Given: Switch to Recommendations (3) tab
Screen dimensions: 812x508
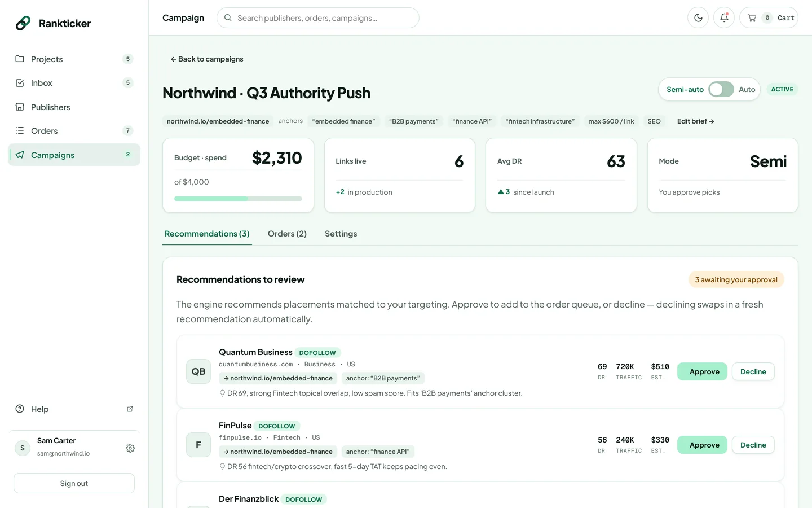Looking at the screenshot, I should 207,234.
